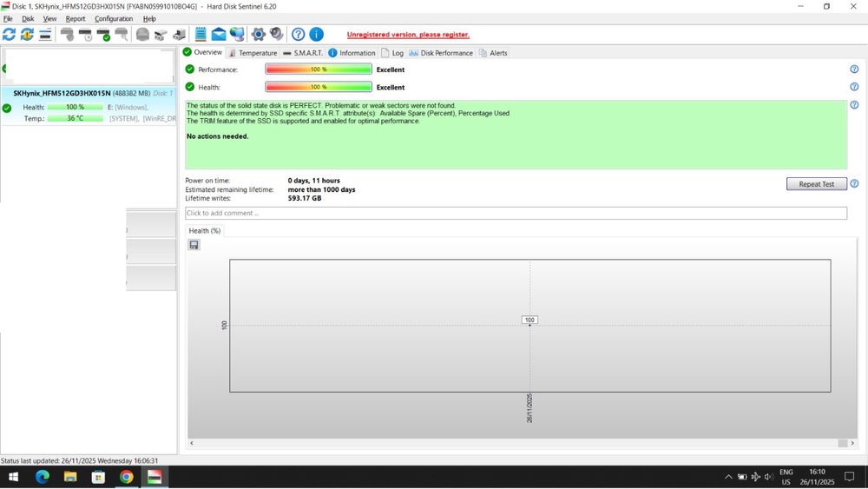Select the Health (%) graph tab

(204, 230)
